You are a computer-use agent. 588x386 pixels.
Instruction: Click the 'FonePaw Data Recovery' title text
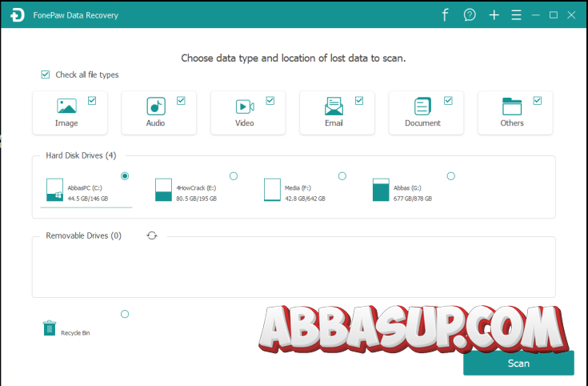point(76,15)
